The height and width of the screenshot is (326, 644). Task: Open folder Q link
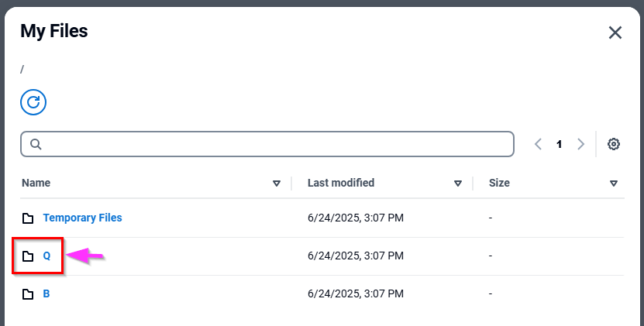pyautogui.click(x=46, y=256)
